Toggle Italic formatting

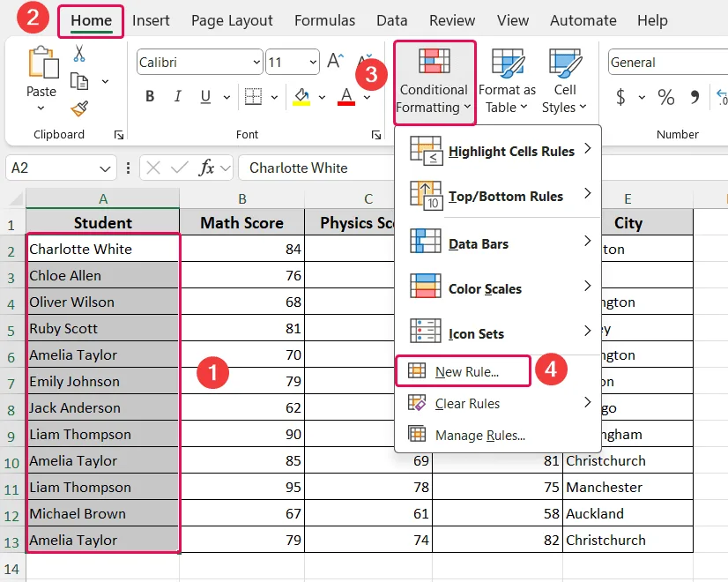tap(177, 97)
